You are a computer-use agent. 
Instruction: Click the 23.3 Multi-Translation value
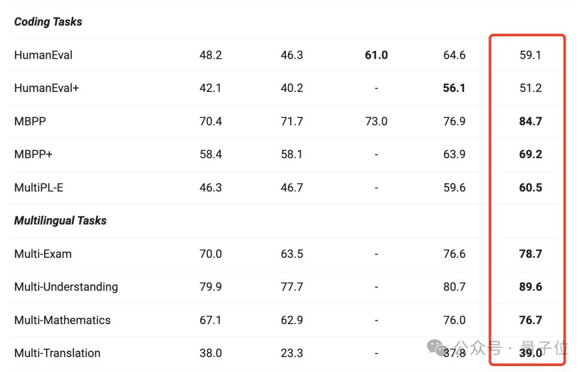[x=292, y=354]
